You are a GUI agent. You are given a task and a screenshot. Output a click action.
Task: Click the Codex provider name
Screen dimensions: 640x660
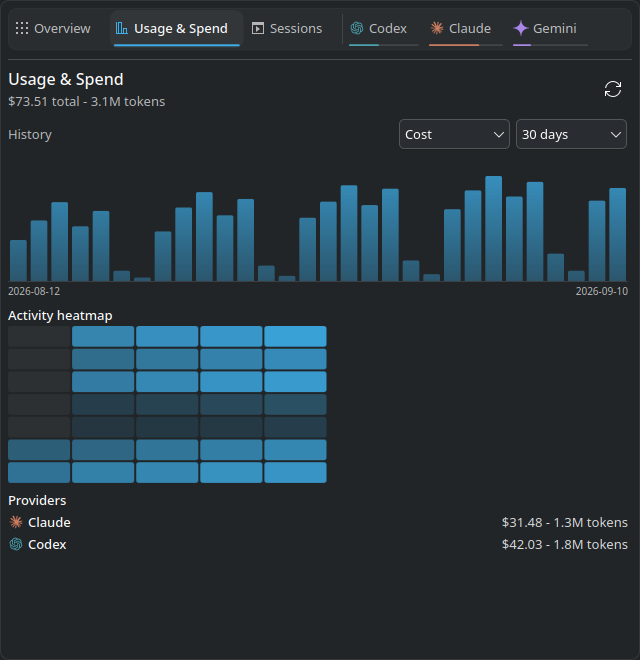point(47,544)
